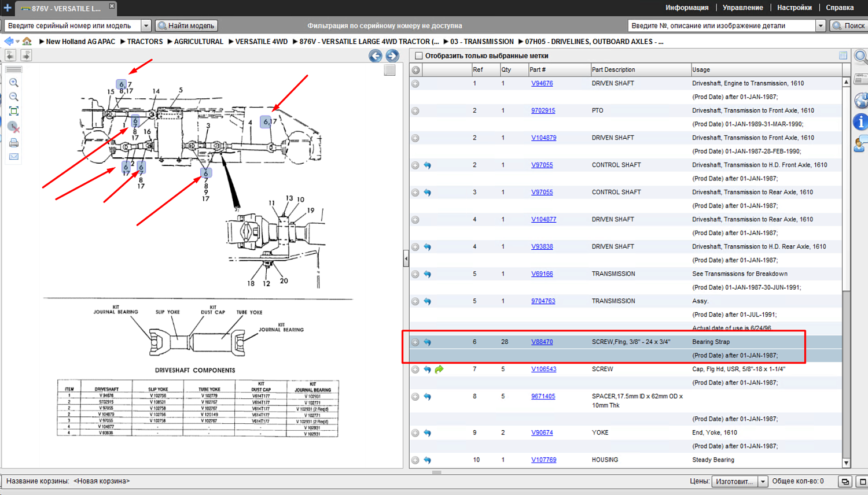Fit the diagram to the window
The height and width of the screenshot is (495, 868).
[14, 111]
